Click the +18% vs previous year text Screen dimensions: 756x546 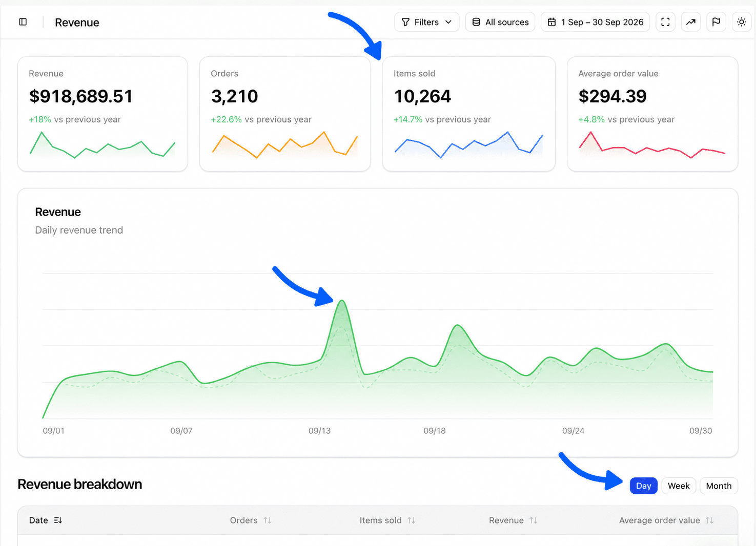[x=75, y=119]
